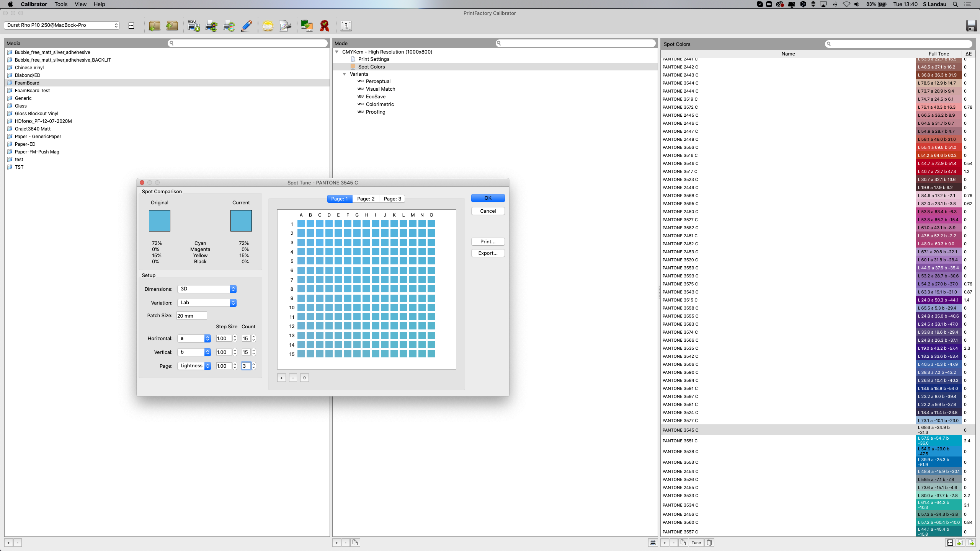Collapse the CMYKcm High Resolution mode
The width and height of the screenshot is (980, 551).
(x=337, y=52)
